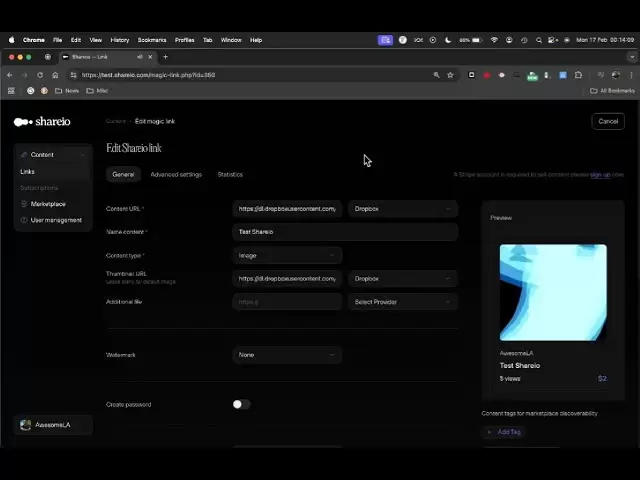
Task: Open the Content URL provider Dropbox dropdown
Action: tap(403, 209)
